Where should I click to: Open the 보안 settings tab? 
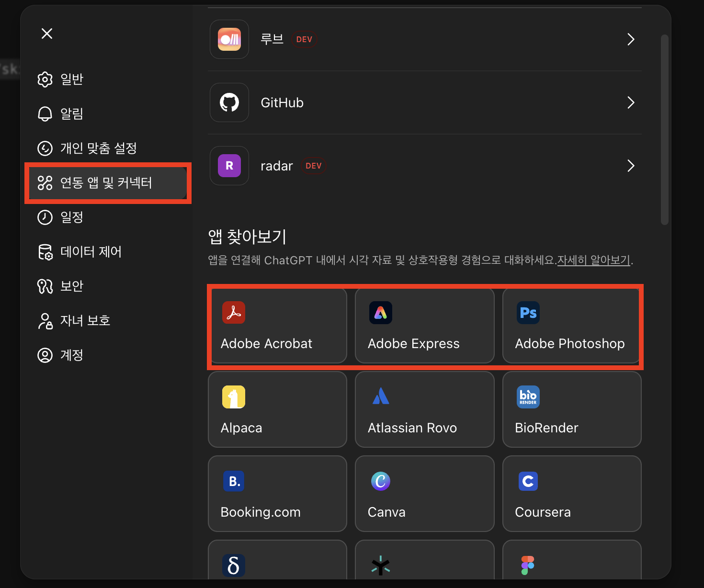click(x=108, y=286)
